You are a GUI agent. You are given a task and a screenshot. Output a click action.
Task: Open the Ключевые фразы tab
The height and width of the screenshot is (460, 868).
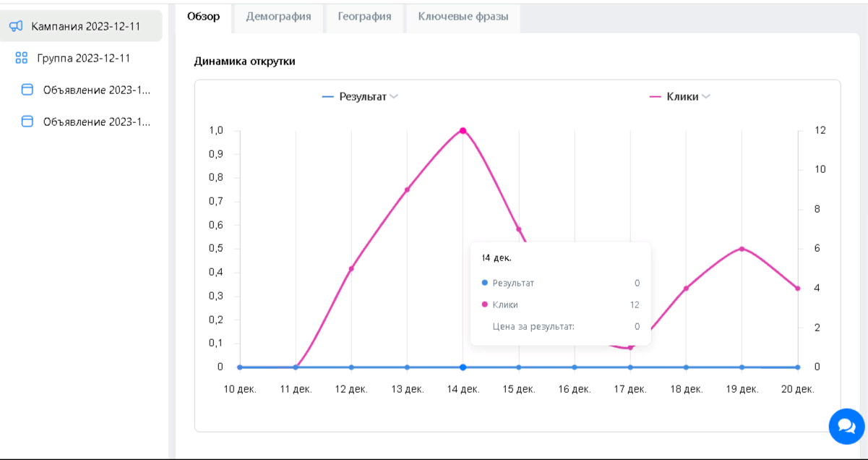coord(463,17)
